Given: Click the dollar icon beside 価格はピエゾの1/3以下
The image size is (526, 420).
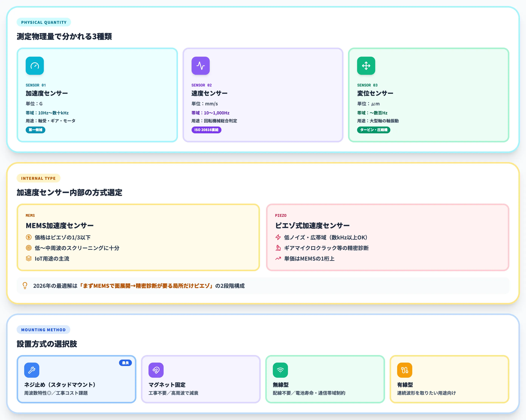Looking at the screenshot, I should (x=28, y=237).
